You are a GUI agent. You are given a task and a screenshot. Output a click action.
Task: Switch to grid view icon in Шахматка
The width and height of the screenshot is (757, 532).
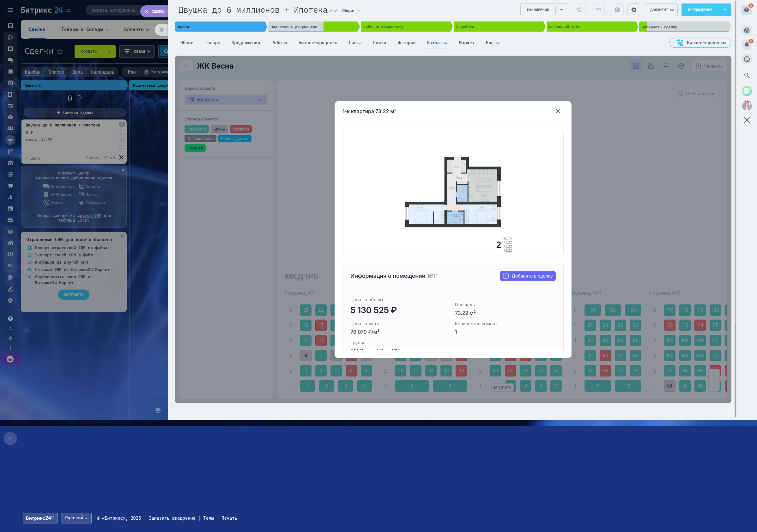coord(635,66)
